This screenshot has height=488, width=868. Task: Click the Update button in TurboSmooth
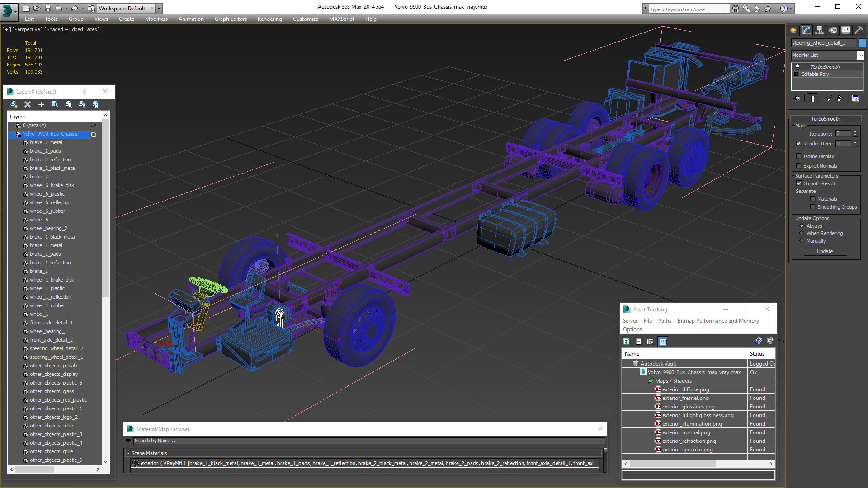825,251
